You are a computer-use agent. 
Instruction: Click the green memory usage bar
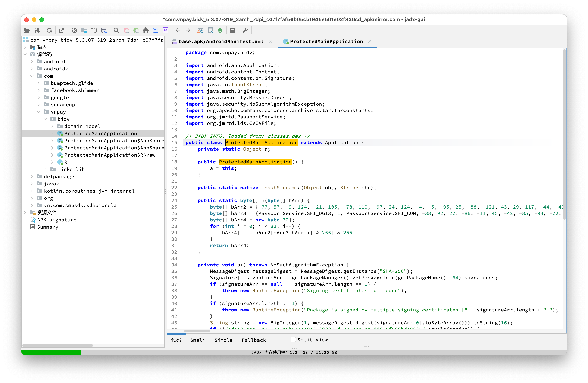click(51, 352)
